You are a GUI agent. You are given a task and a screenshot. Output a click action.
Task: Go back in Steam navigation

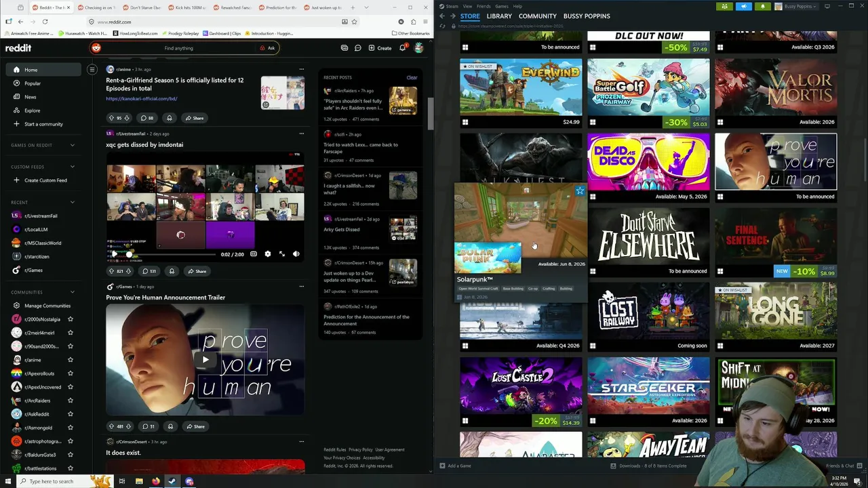(x=442, y=16)
